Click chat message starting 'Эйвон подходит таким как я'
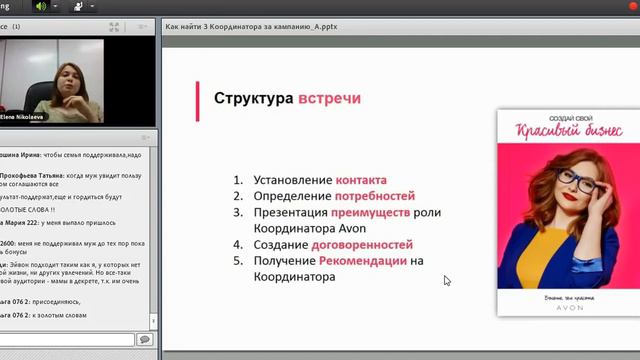The width and height of the screenshot is (640, 360). tap(70, 273)
